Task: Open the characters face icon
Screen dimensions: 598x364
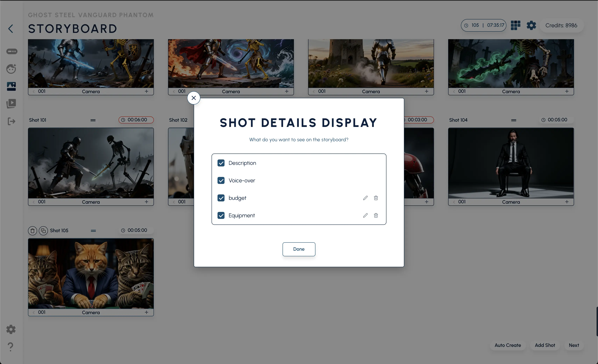Action: [x=11, y=69]
